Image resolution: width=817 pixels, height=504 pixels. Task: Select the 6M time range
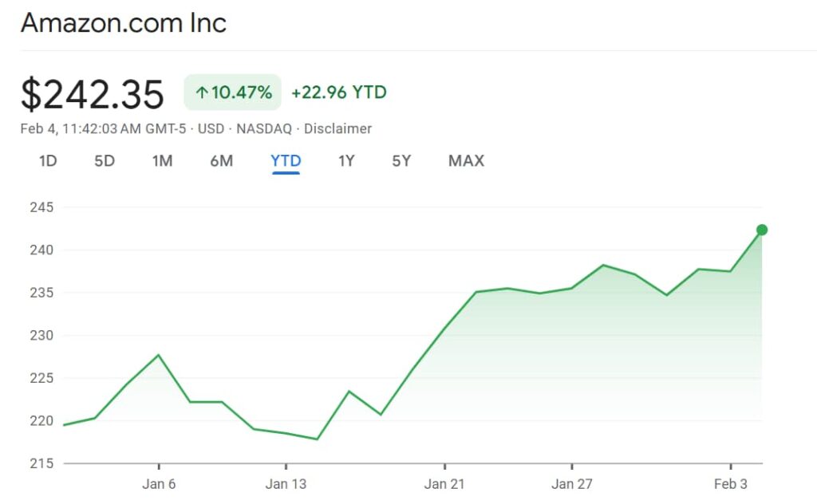click(221, 161)
